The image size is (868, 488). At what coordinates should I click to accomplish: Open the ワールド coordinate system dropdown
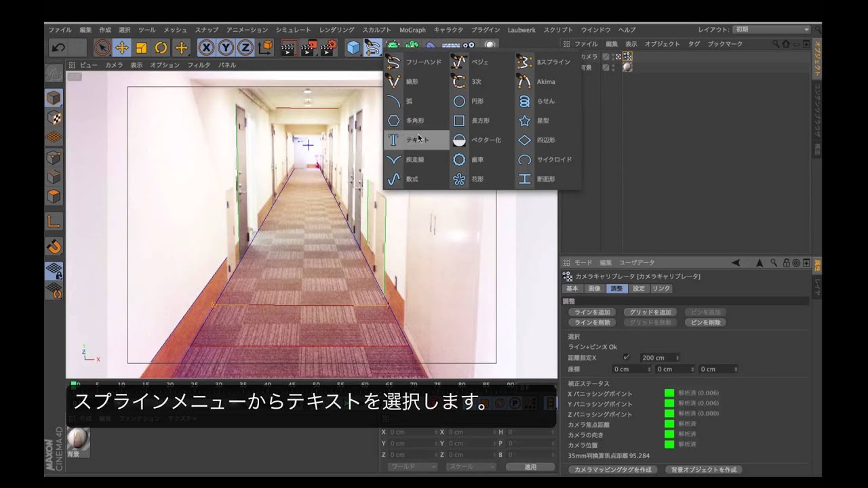pos(413,467)
